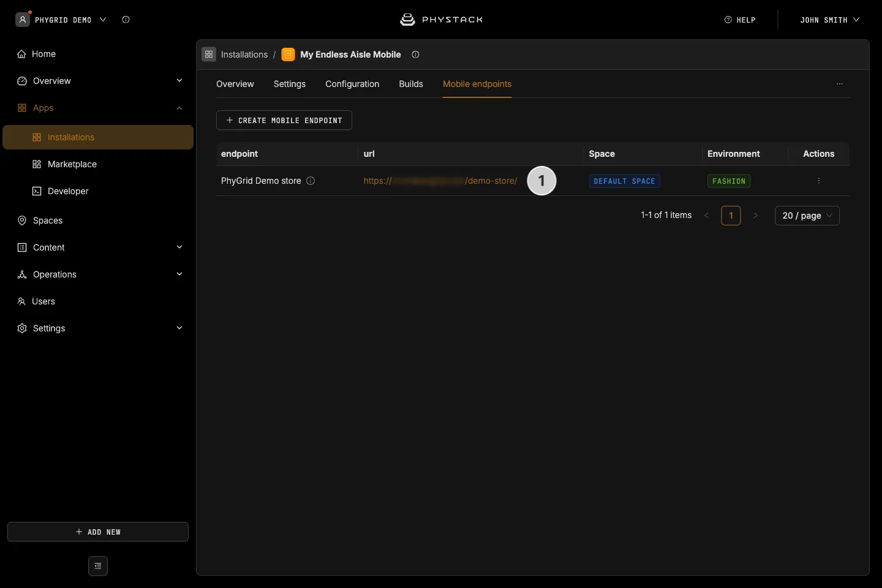This screenshot has height=588, width=882.
Task: Open the John Smith user menu
Action: [x=829, y=20]
